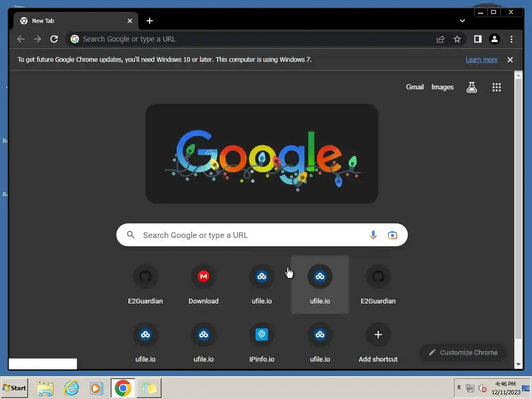Open the Sticky Notes taskbar icon
This screenshot has width=532, height=399.
[149, 388]
